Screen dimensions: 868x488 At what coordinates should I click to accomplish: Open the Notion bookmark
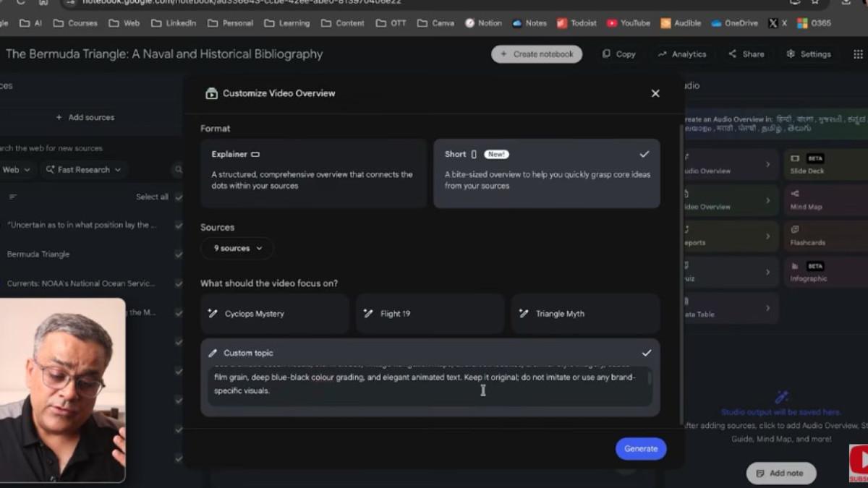coord(483,23)
